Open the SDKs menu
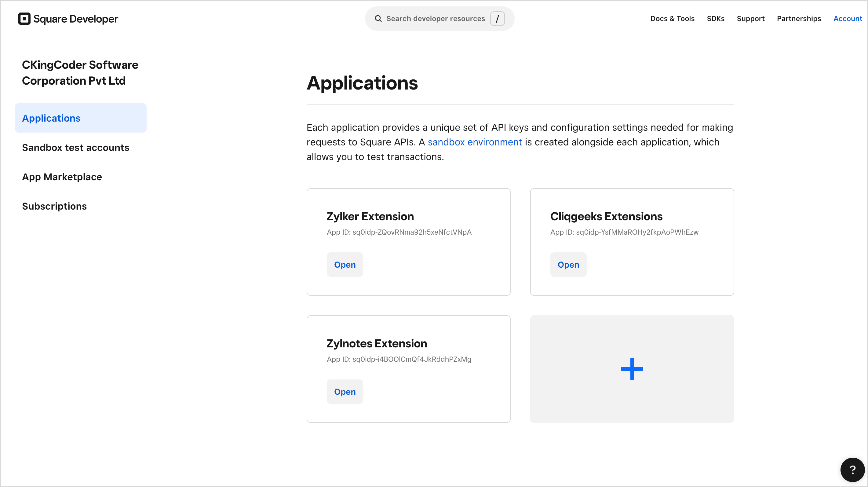The width and height of the screenshot is (868, 487). 715,19
